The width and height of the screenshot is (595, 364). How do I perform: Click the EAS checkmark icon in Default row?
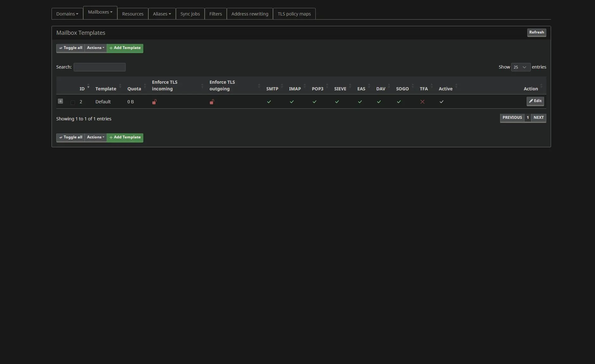(x=360, y=102)
